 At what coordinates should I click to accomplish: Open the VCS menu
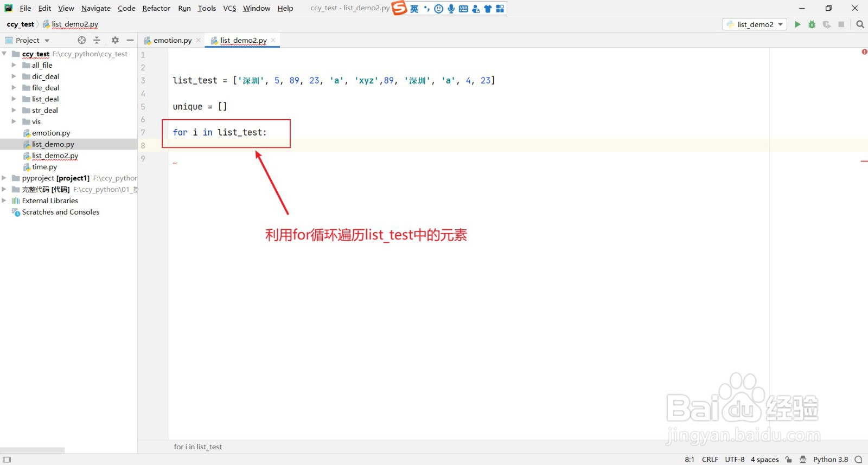click(229, 8)
